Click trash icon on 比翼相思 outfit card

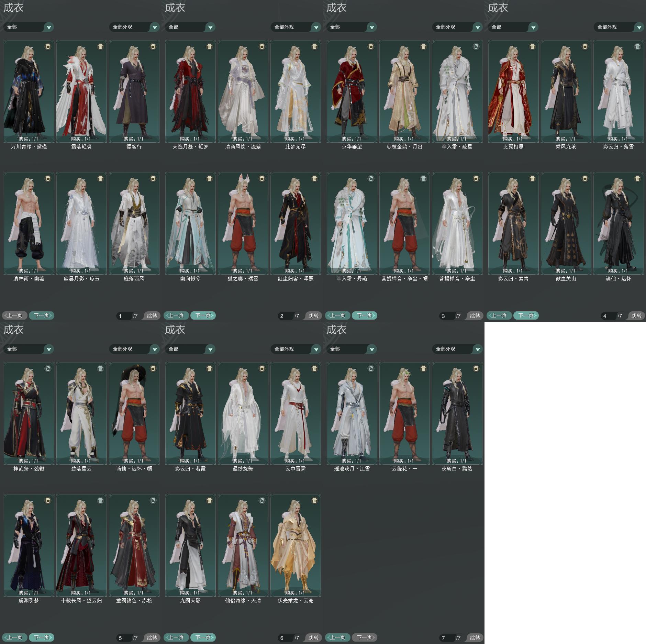[x=533, y=46]
